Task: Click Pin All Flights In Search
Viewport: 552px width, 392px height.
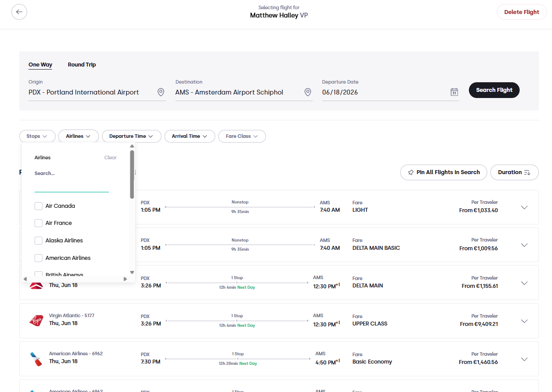Action: point(444,172)
